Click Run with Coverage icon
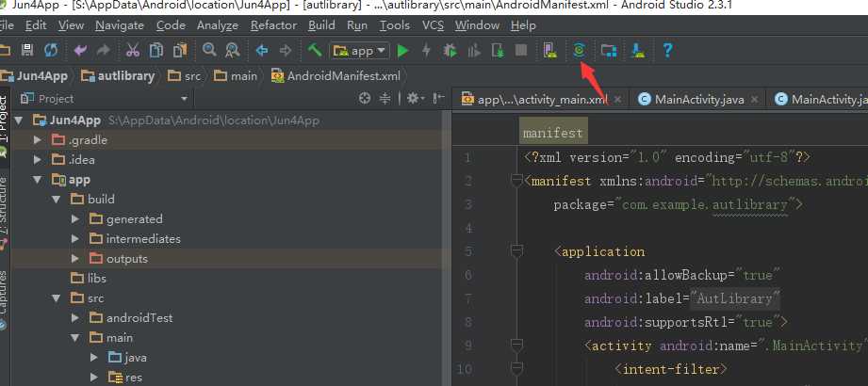The width and height of the screenshot is (868, 386). click(x=474, y=52)
